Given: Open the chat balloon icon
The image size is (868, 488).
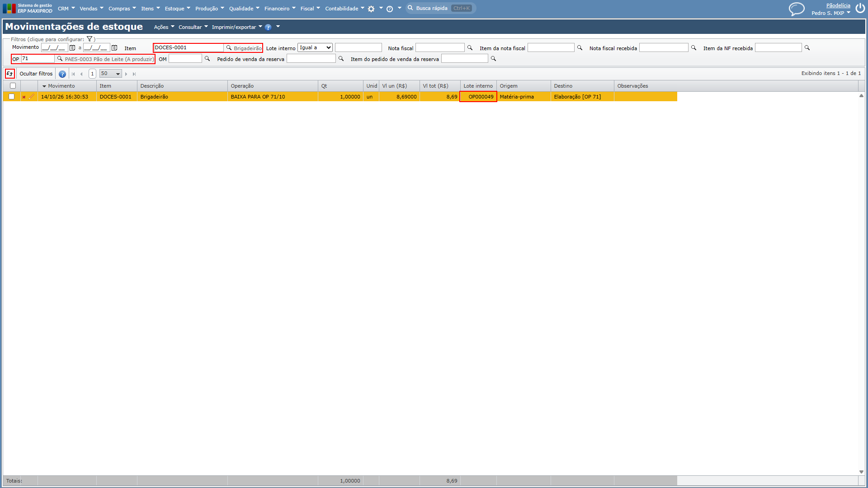Looking at the screenshot, I should click(x=797, y=9).
